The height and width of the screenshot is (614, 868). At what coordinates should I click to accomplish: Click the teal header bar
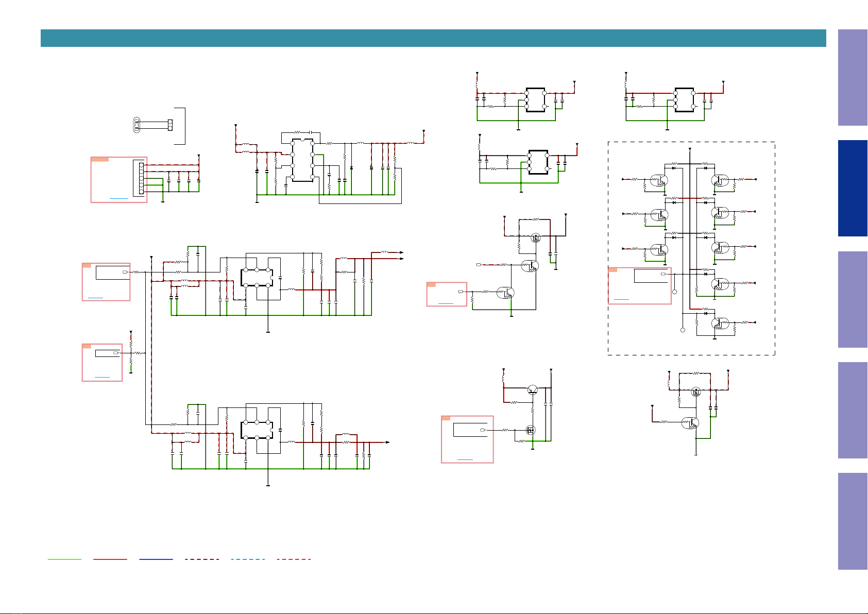(433, 38)
